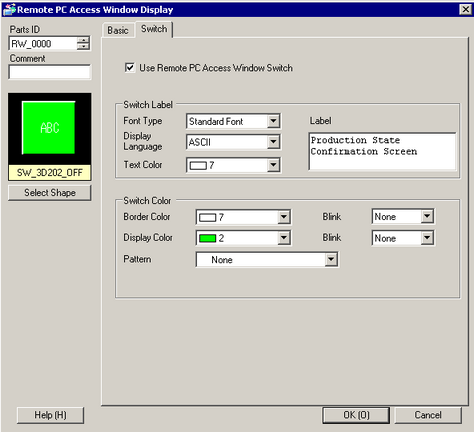Select the Switch tab
The image size is (474, 432).
pyautogui.click(x=154, y=29)
